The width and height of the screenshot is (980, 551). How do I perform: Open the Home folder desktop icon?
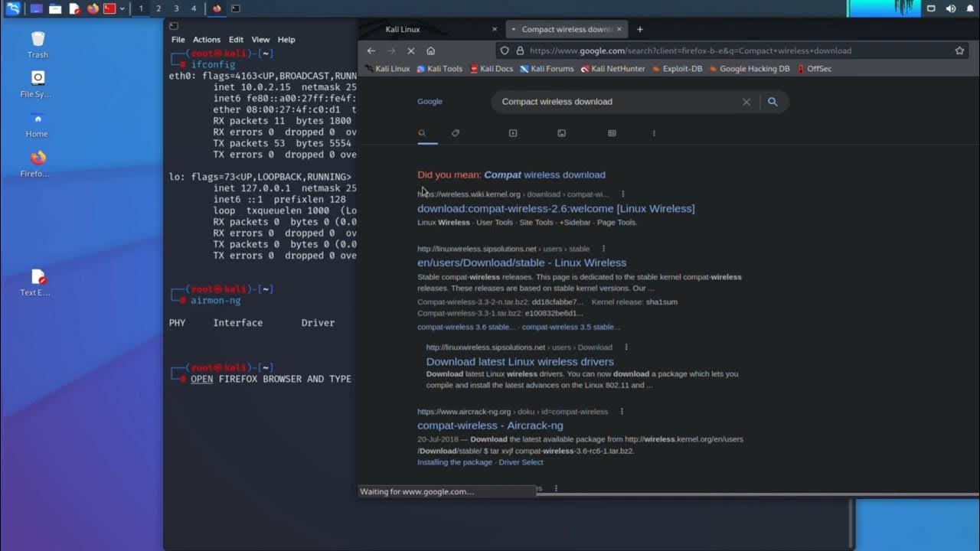[x=38, y=124]
